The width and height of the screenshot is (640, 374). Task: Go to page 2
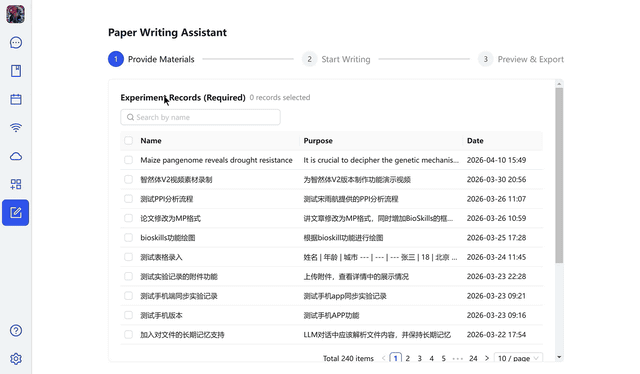[x=407, y=358]
